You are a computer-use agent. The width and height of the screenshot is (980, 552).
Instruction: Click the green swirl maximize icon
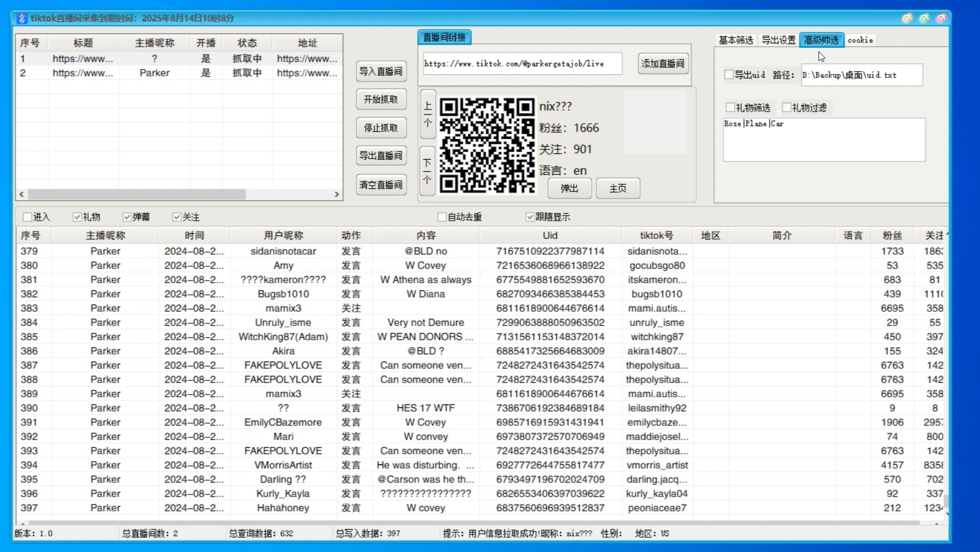tap(924, 18)
